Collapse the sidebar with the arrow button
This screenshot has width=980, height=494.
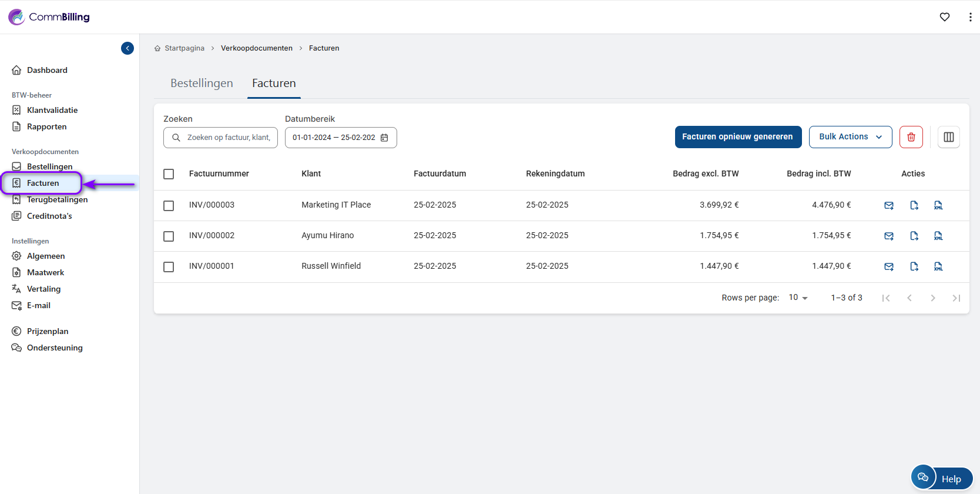[127, 48]
